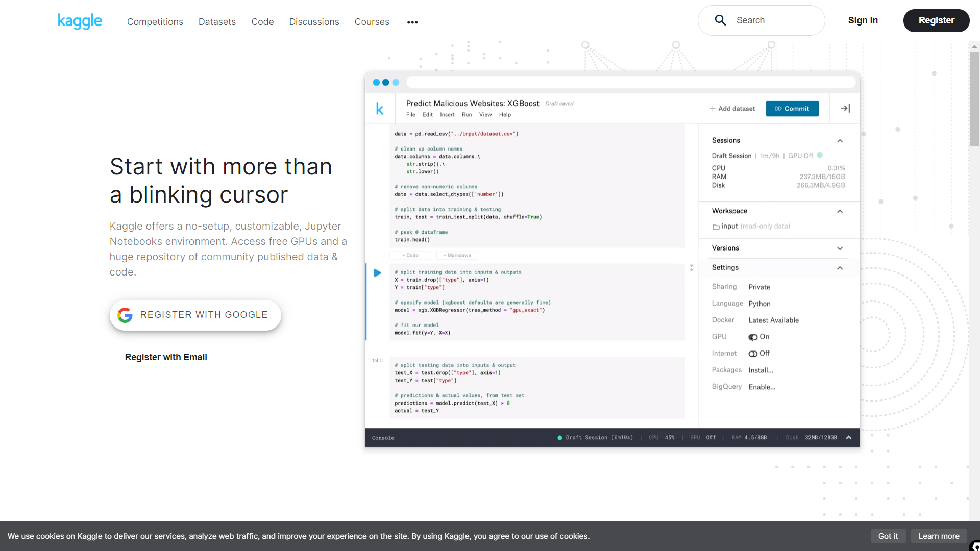Screen dimensions: 980x551
Task: Open the Datasets page
Action: 217,22
